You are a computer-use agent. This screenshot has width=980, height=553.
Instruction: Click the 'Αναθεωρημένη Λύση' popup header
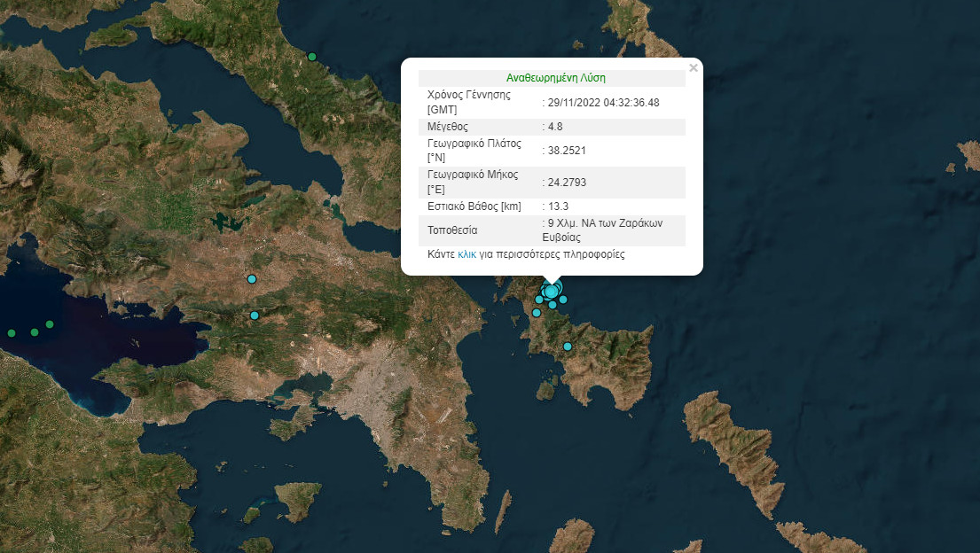555,78
